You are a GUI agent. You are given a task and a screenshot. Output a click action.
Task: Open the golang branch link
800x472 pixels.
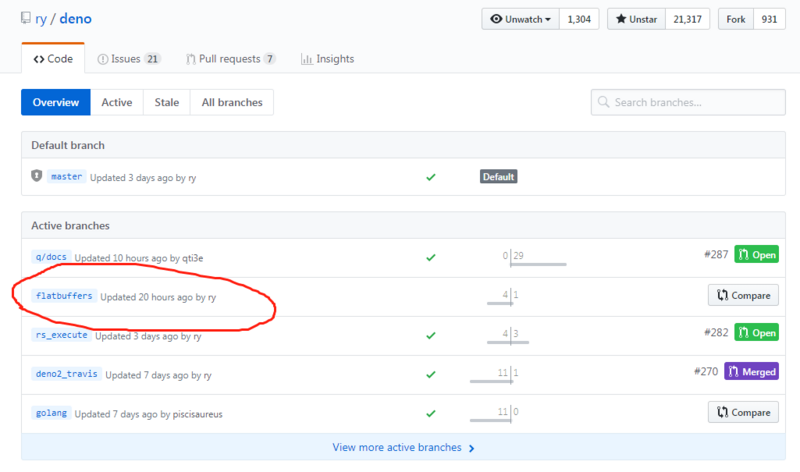click(51, 412)
